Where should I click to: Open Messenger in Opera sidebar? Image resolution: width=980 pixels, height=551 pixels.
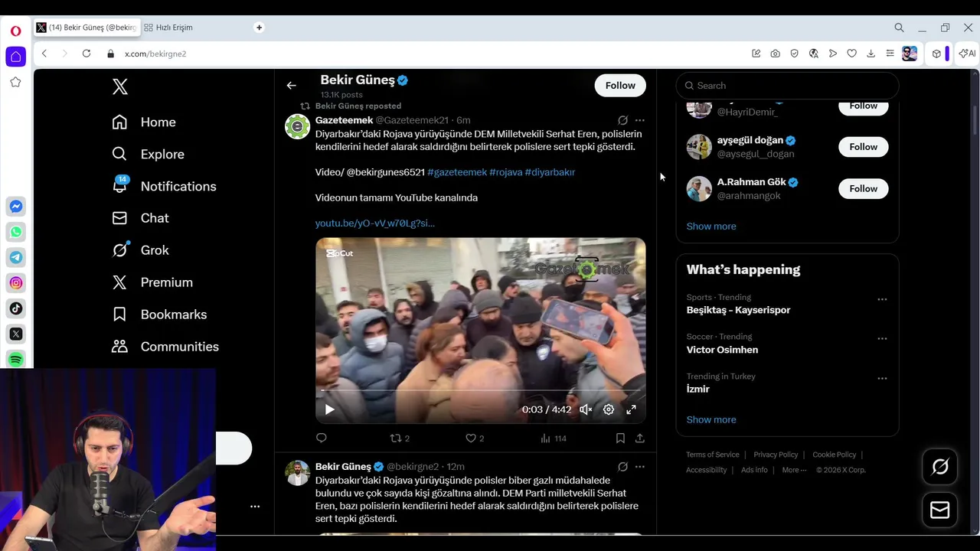tap(15, 207)
